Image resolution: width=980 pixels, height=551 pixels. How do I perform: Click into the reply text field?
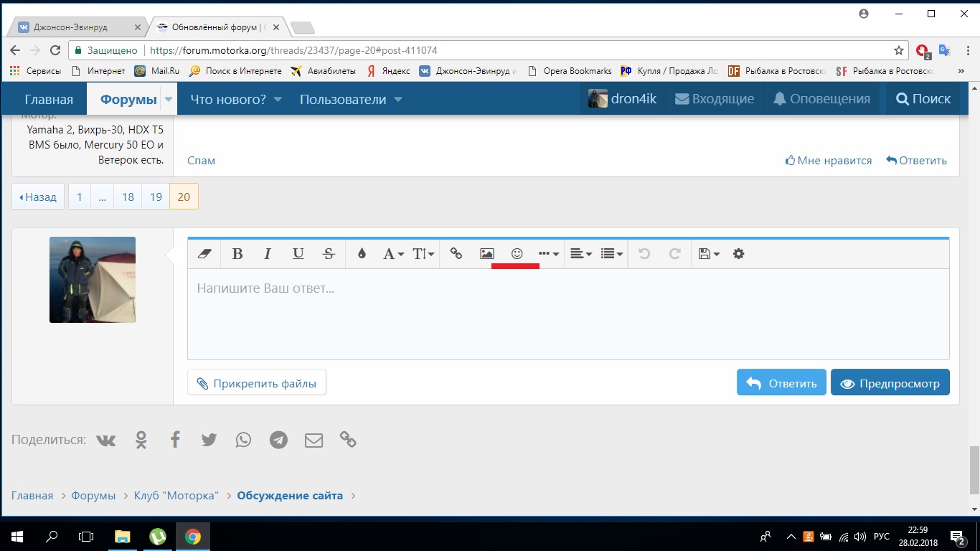click(x=567, y=314)
